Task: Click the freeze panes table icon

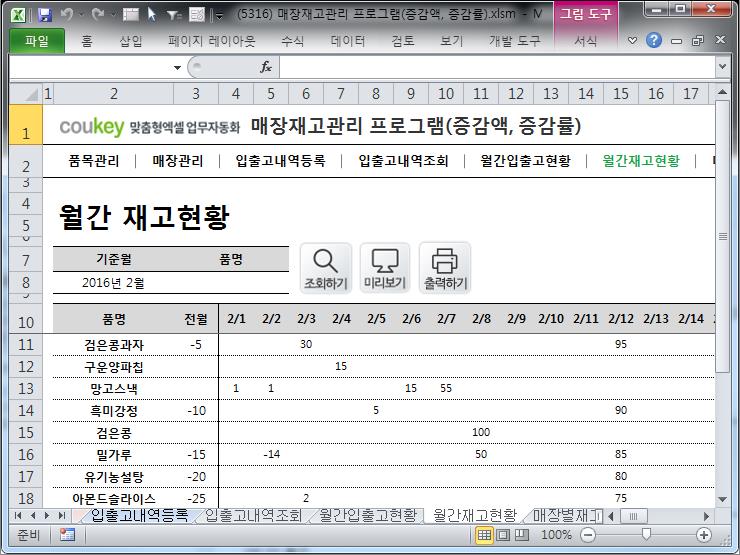Action: click(130, 15)
